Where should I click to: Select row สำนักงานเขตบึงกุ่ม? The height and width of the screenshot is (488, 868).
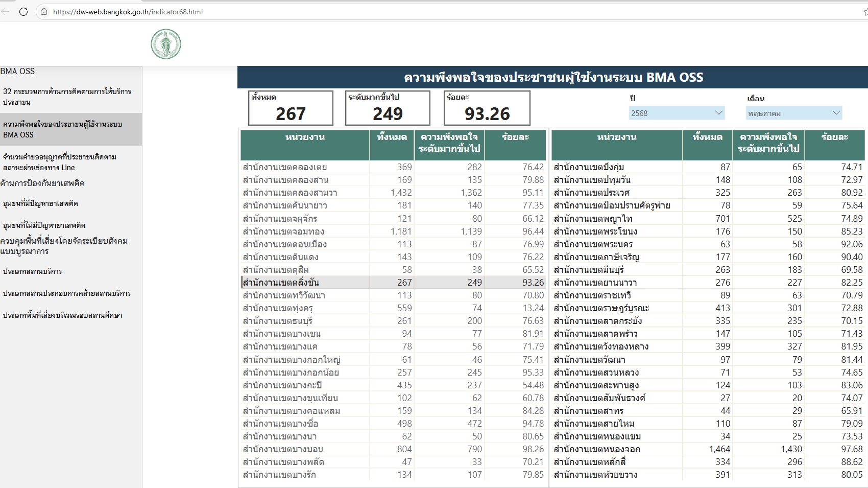708,167
